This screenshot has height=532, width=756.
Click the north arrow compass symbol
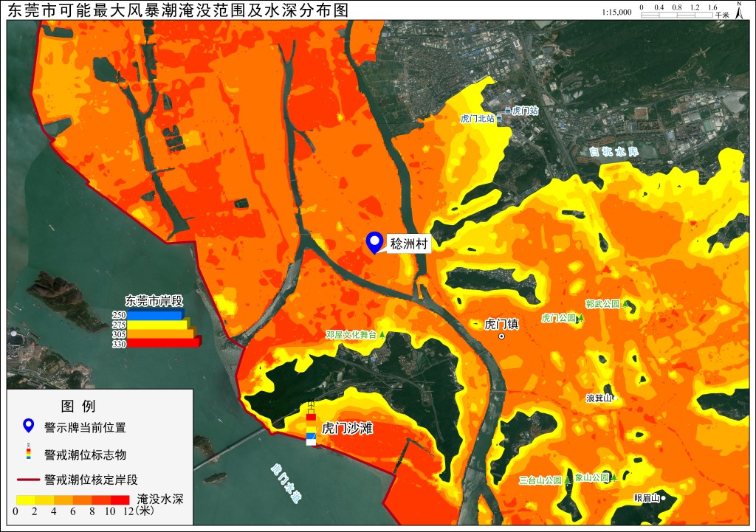click(738, 10)
